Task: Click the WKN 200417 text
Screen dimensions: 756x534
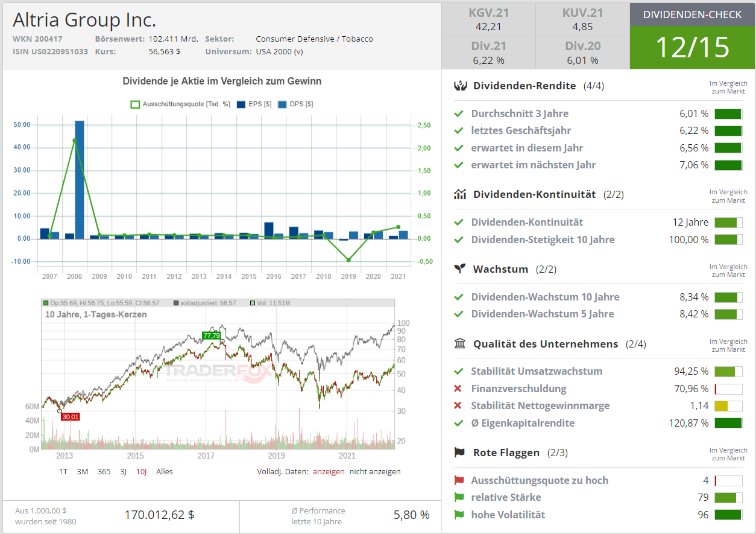Action: coord(37,39)
